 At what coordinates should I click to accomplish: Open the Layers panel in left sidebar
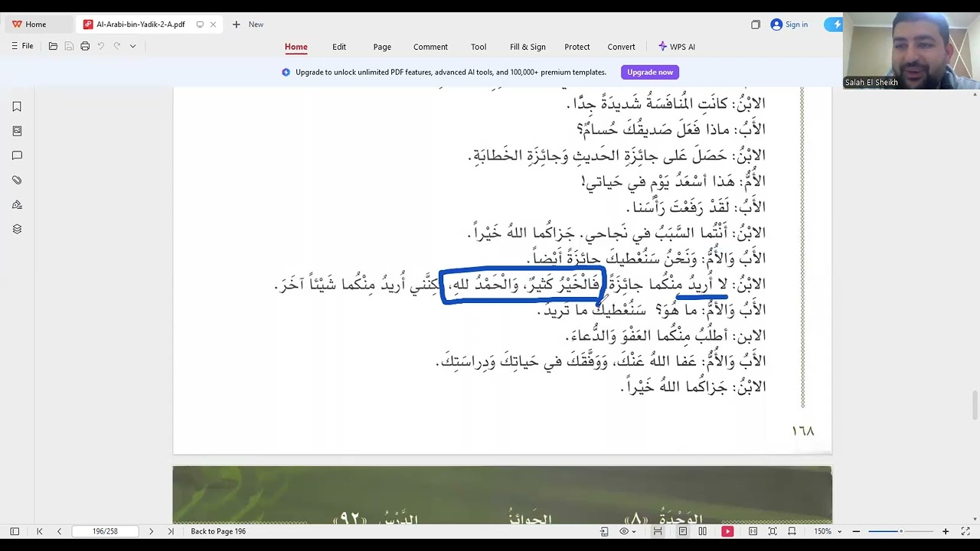click(17, 229)
